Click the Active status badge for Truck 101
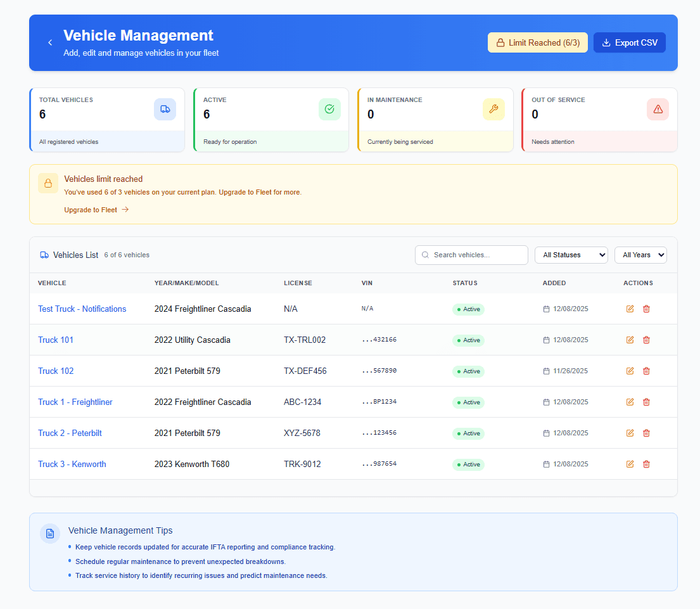Viewport: 700px width, 609px height. 468,340
